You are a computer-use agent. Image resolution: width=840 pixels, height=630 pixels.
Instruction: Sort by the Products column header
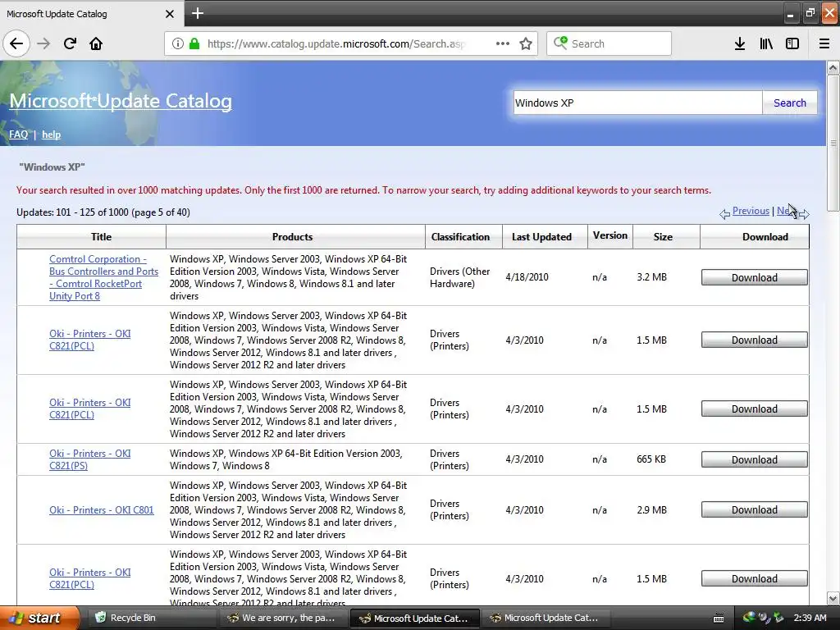(x=292, y=237)
